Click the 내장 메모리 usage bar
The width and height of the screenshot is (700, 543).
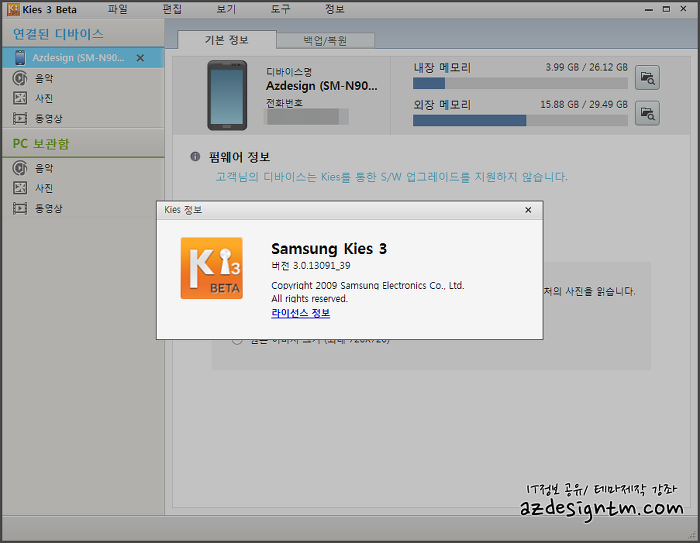(520, 83)
